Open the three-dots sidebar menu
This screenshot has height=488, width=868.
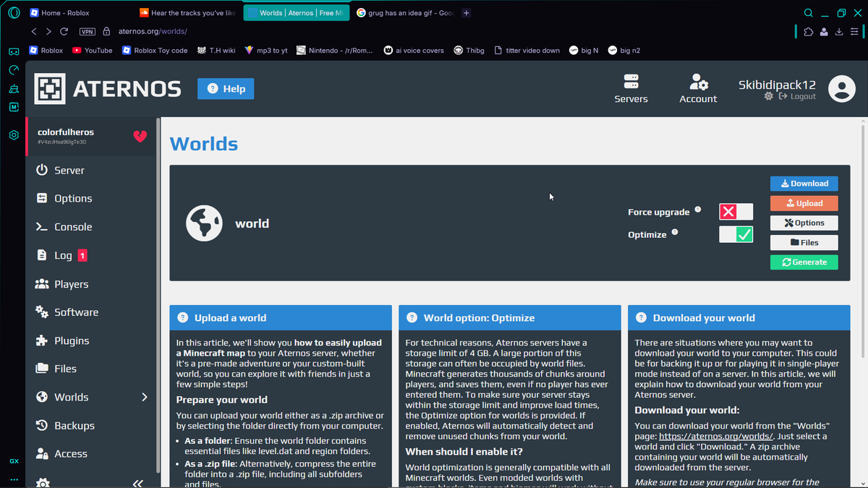click(x=13, y=479)
